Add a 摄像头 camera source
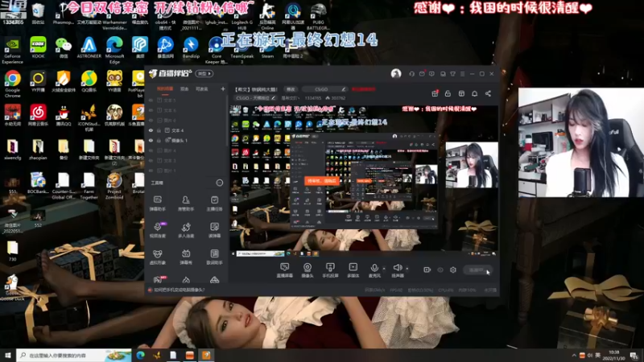 [x=308, y=270]
